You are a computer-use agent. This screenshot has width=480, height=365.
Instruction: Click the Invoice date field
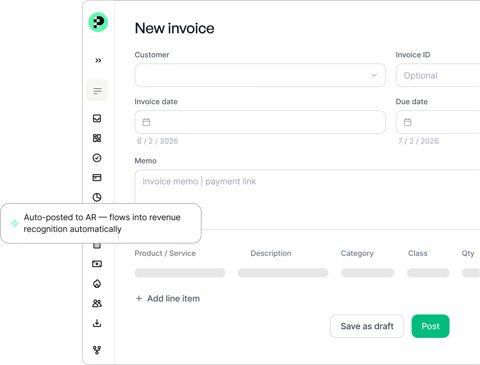pos(260,122)
